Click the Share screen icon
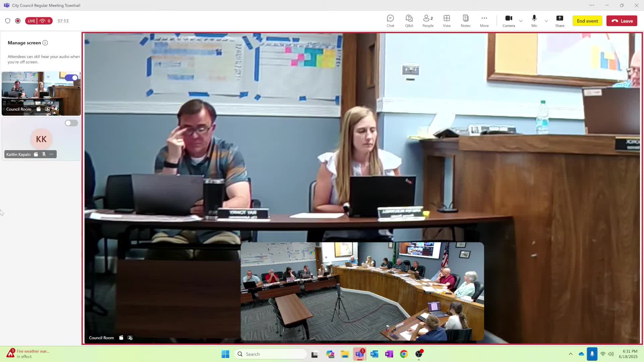Viewport: 644px width, 362px height. (559, 21)
